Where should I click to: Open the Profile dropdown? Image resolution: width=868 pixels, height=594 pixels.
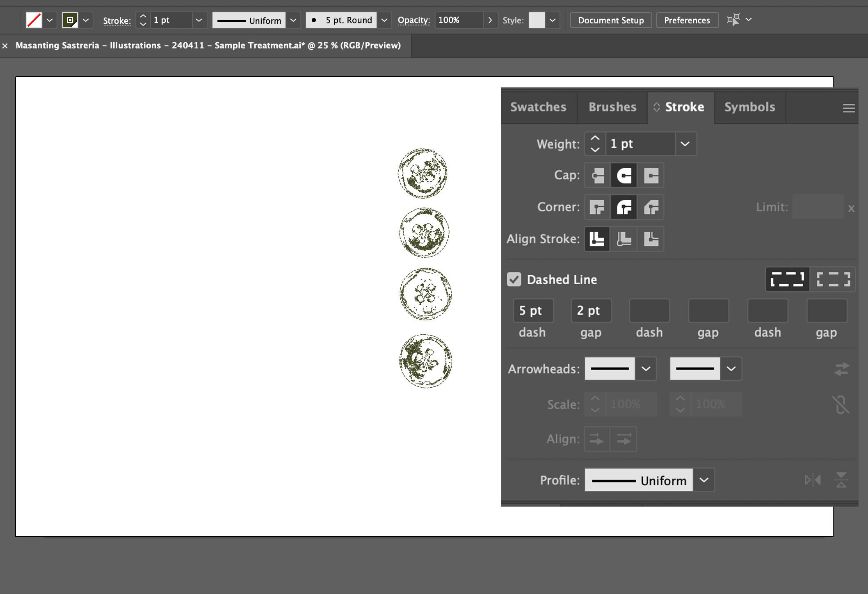click(x=704, y=480)
